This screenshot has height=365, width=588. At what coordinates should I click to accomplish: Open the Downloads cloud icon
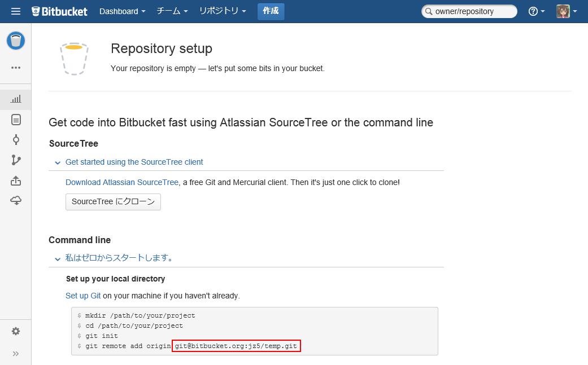tap(16, 201)
